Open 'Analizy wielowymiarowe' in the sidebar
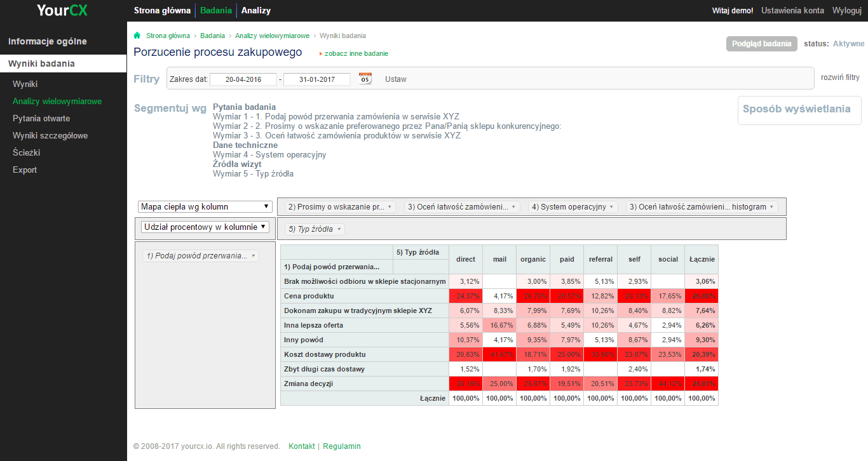The height and width of the screenshot is (461, 868). tap(57, 101)
